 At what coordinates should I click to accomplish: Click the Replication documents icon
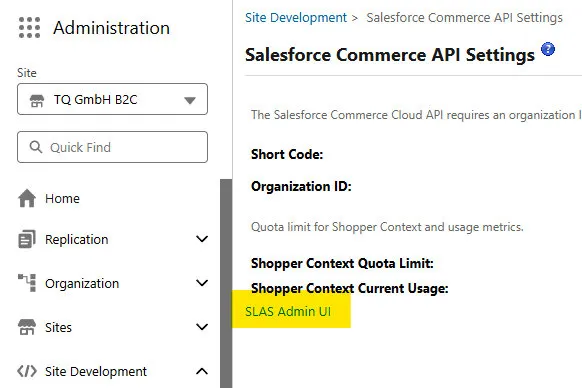pyautogui.click(x=27, y=239)
